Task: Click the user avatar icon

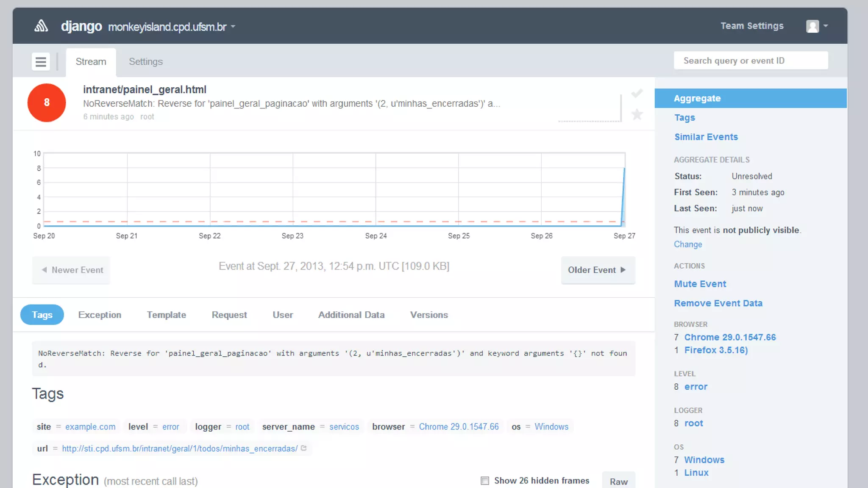Action: click(812, 26)
